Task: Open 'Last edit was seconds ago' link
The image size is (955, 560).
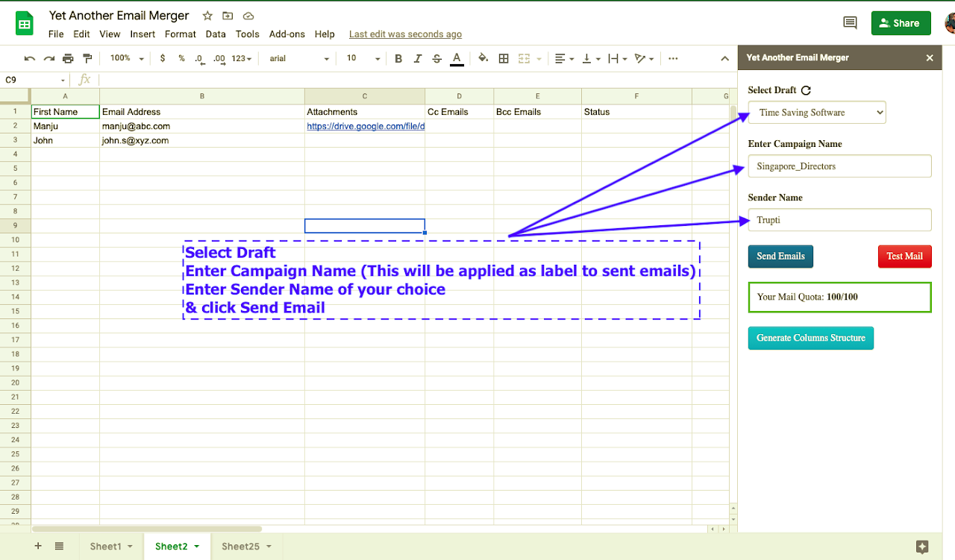Action: point(405,34)
